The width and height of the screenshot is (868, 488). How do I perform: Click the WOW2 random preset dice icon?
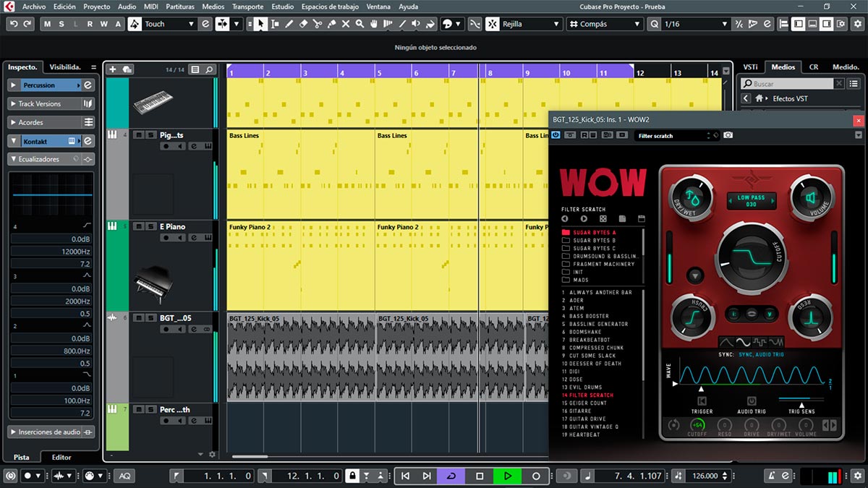point(603,218)
